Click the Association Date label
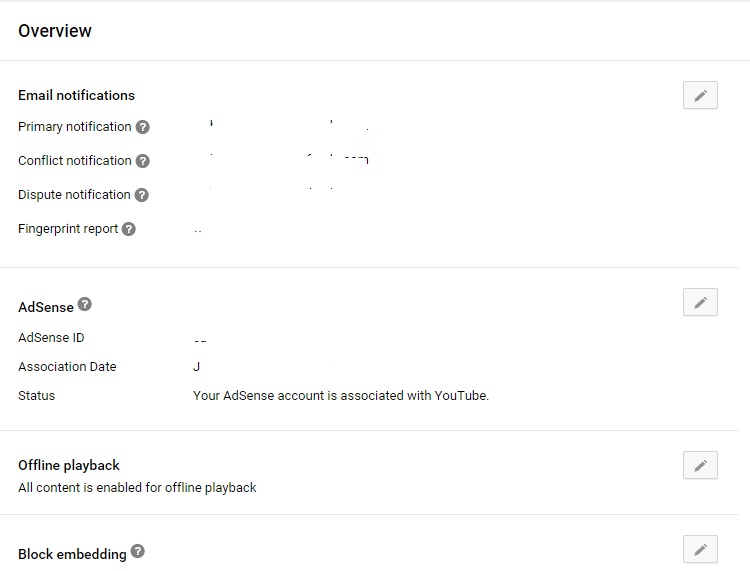This screenshot has height=571, width=750. click(x=67, y=367)
